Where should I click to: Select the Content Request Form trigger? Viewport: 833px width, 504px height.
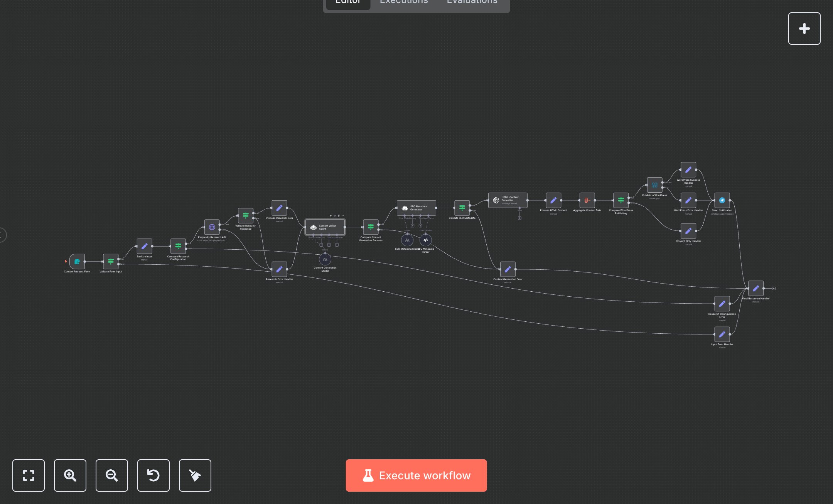pos(77,262)
